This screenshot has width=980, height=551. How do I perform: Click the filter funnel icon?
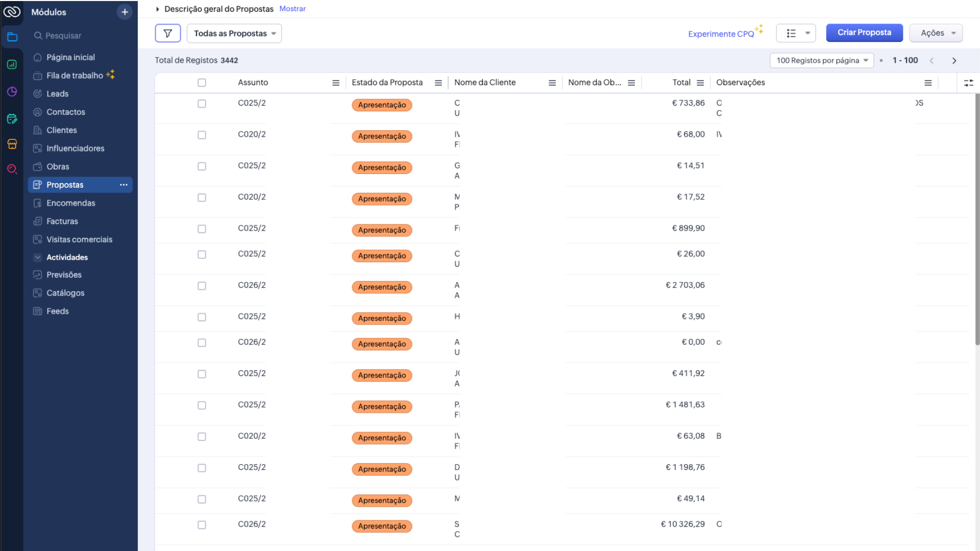167,34
